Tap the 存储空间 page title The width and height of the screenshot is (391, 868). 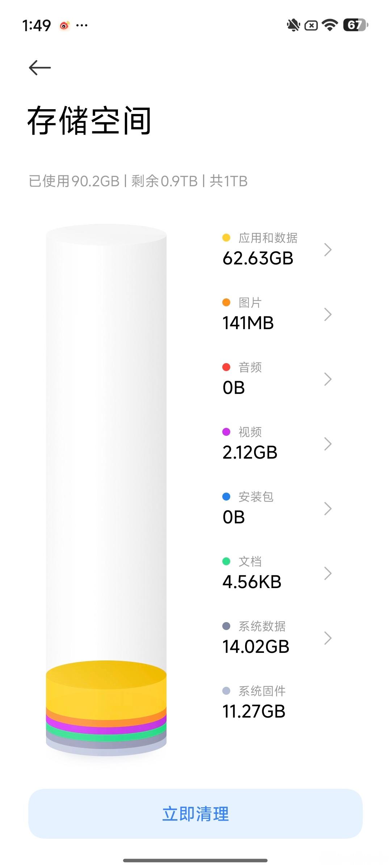tap(89, 121)
